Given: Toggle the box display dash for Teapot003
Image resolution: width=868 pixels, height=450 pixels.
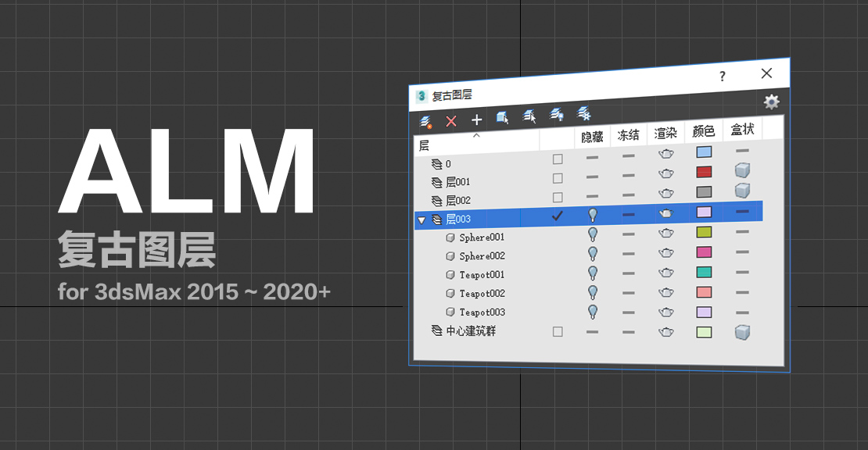Looking at the screenshot, I should (742, 312).
